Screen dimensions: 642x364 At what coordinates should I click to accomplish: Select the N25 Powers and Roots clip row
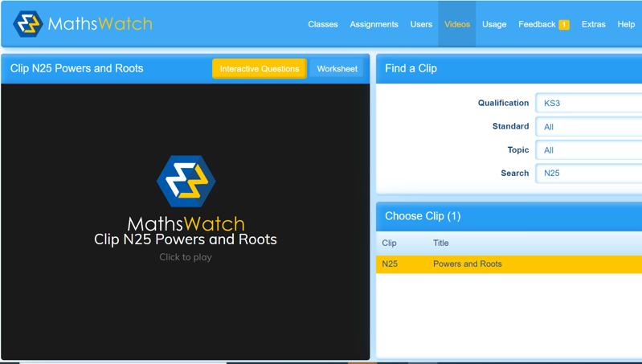pyautogui.click(x=509, y=264)
